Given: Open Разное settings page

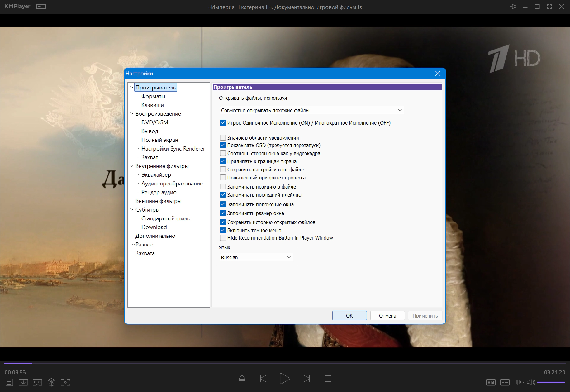Looking at the screenshot, I should point(144,245).
